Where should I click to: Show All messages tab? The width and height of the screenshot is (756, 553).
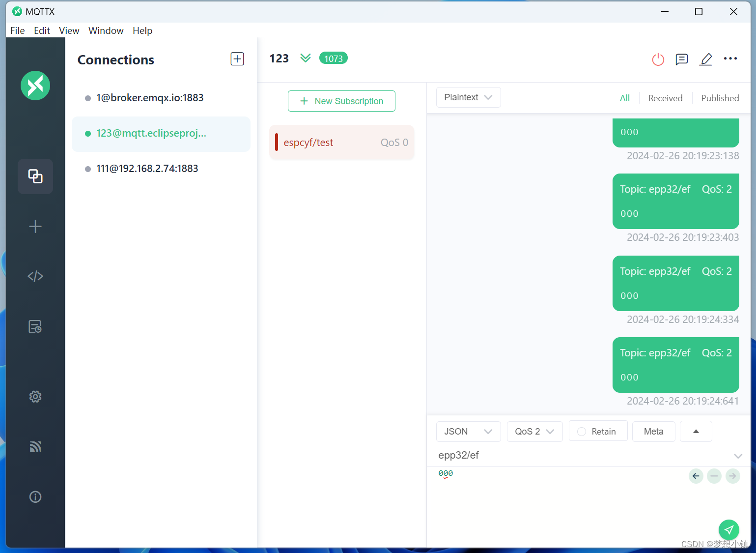click(x=625, y=98)
